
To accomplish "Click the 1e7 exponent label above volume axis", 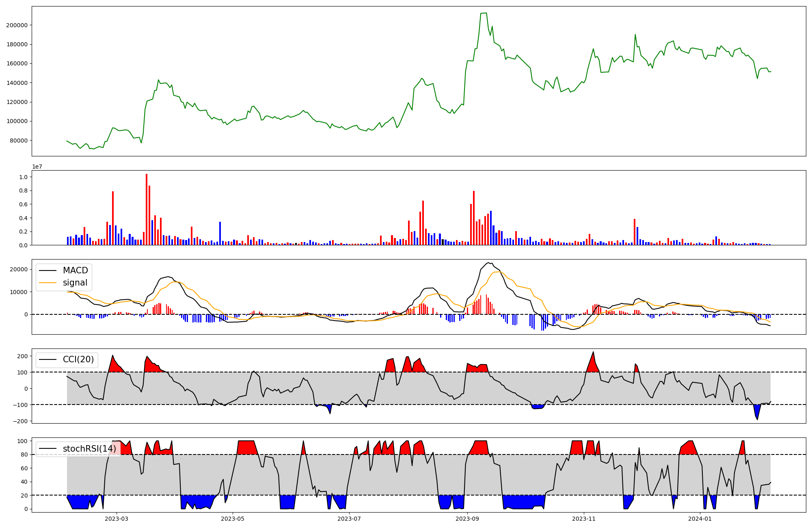I will point(37,167).
